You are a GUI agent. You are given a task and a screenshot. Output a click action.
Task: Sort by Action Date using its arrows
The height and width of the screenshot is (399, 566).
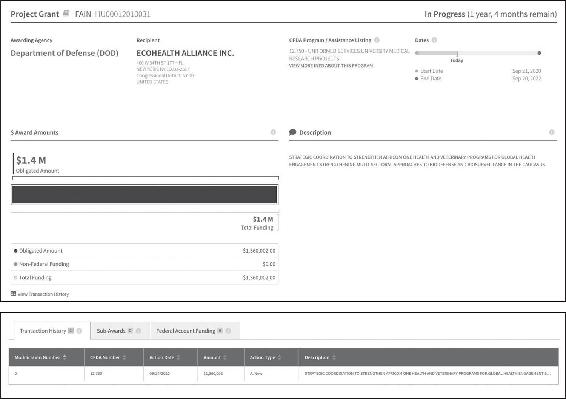(178, 357)
